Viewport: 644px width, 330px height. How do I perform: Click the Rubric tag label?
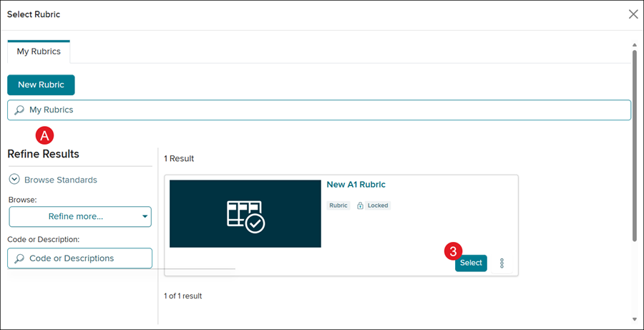[x=338, y=205]
